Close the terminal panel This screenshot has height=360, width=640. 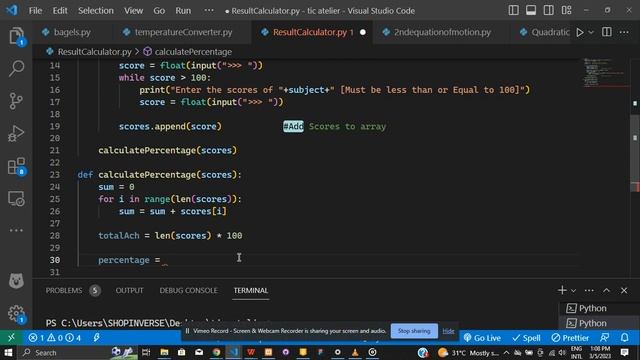click(624, 291)
